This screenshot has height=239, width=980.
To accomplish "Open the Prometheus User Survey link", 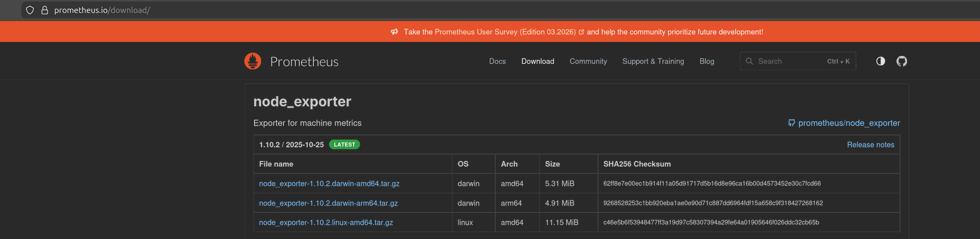I will pos(505,32).
